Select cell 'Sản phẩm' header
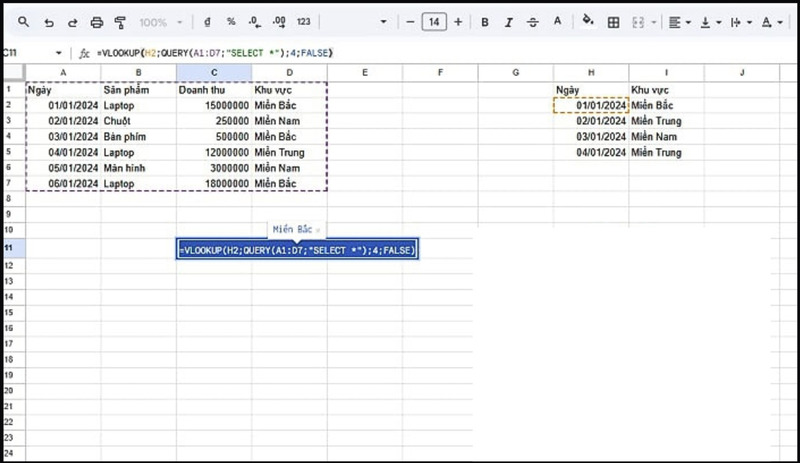The image size is (800, 463). 138,90
